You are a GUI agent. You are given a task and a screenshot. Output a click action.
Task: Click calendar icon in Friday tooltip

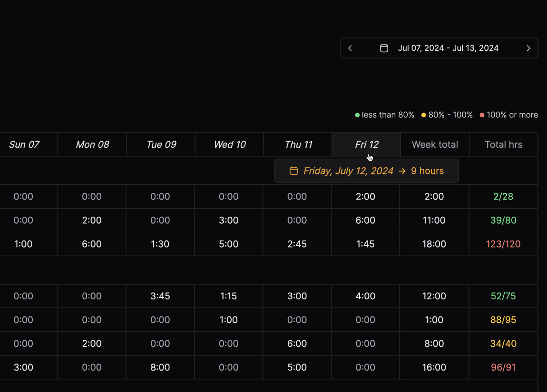pos(294,171)
